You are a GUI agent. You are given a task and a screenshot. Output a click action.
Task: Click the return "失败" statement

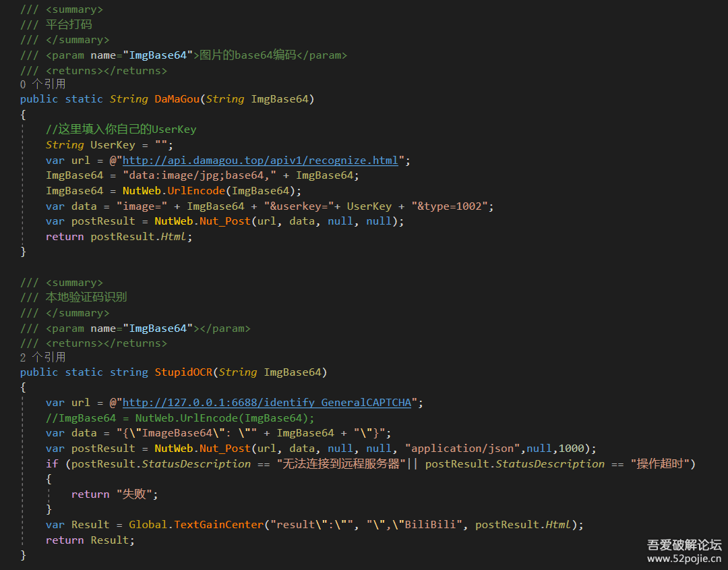[115, 494]
